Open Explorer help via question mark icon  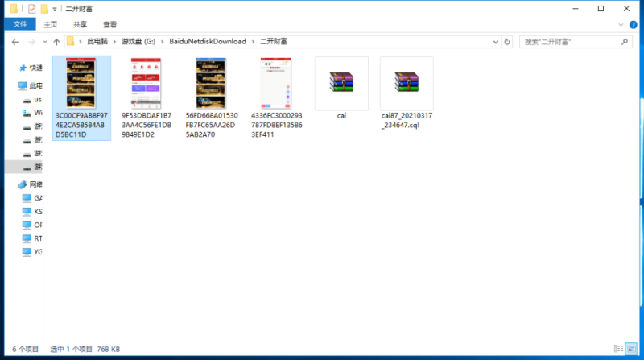pyautogui.click(x=634, y=24)
